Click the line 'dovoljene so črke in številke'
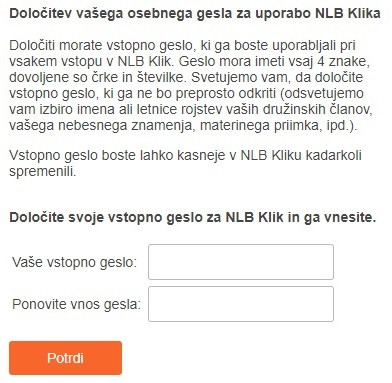Screen dimensions: 392x383 [97, 78]
